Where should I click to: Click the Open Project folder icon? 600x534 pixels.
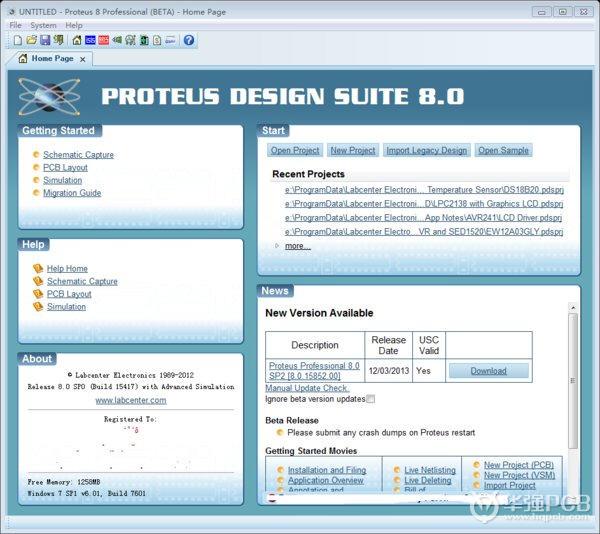pos(32,40)
